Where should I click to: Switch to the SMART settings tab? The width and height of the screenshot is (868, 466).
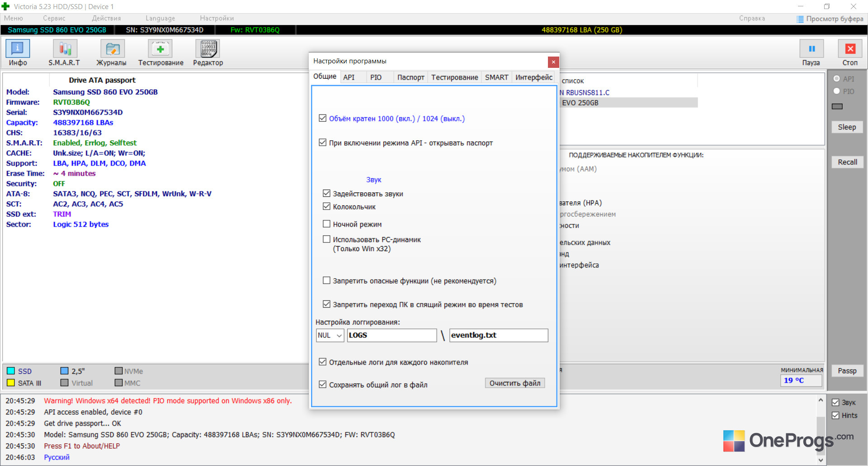pos(496,77)
